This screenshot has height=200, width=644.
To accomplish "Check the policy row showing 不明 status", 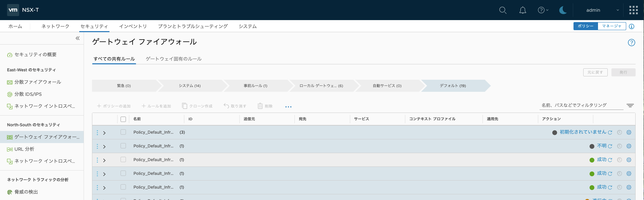I will pyautogui.click(x=123, y=146).
